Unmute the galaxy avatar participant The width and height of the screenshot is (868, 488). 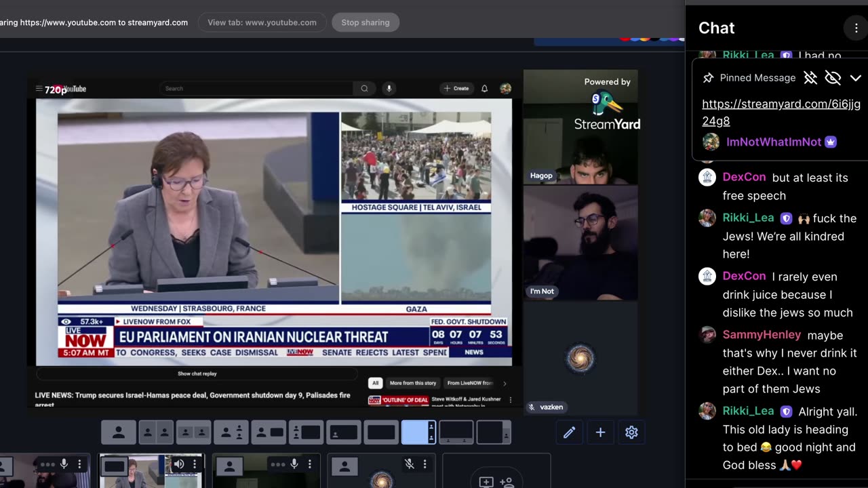(409, 464)
